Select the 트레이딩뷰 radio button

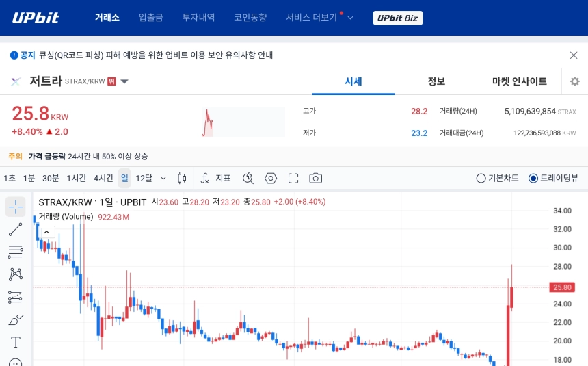click(x=553, y=179)
